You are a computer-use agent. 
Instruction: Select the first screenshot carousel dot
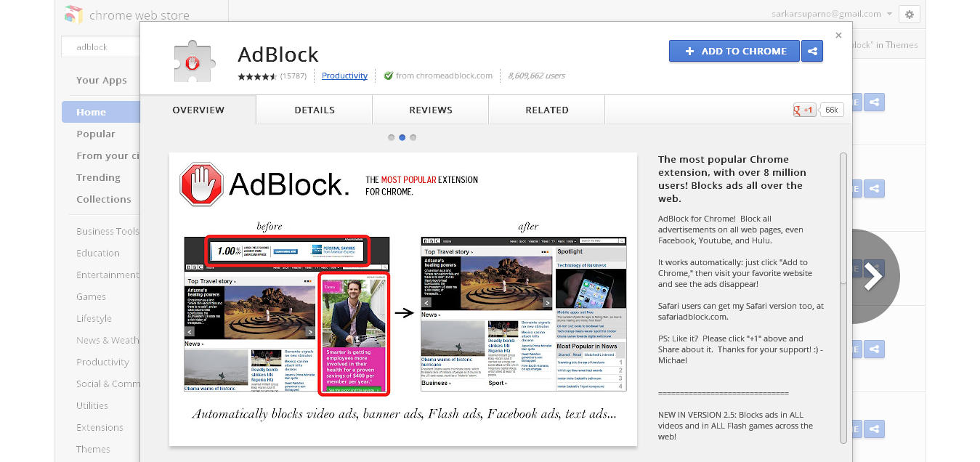[x=392, y=137]
